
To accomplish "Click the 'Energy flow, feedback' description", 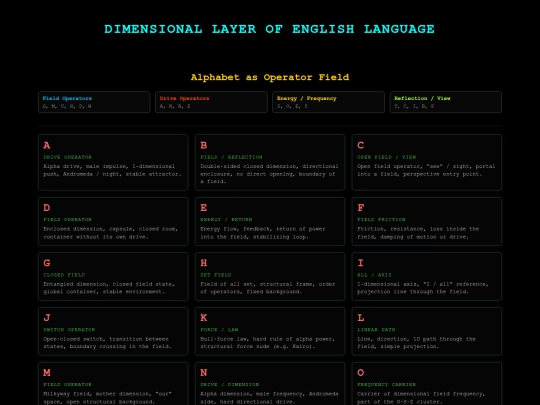I will (x=262, y=233).
